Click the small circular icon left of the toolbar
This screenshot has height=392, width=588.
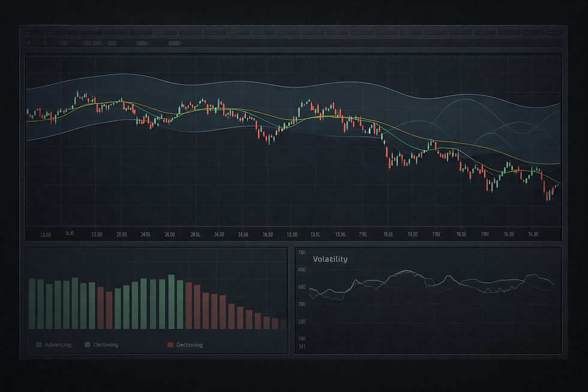(x=29, y=43)
